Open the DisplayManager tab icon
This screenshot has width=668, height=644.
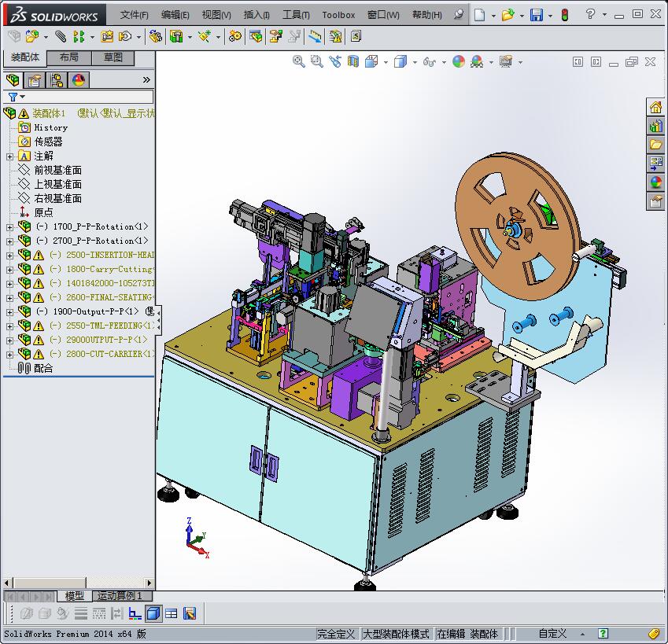[79, 80]
